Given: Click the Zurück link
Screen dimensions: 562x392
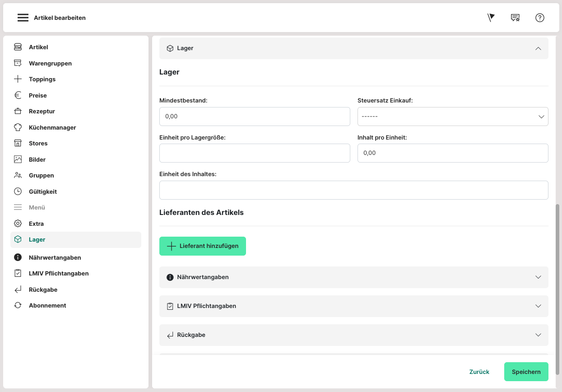Looking at the screenshot, I should click(479, 372).
